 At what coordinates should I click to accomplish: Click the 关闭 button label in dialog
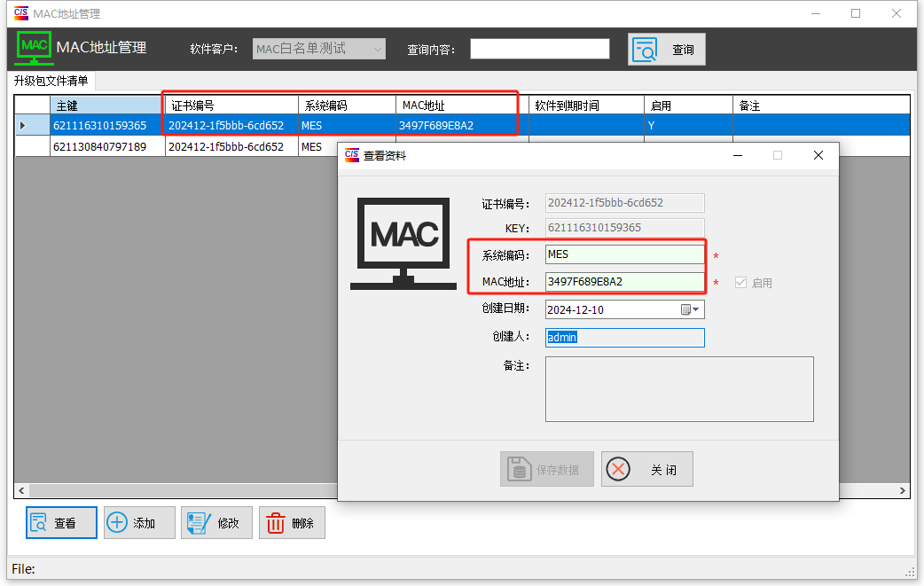tap(663, 470)
